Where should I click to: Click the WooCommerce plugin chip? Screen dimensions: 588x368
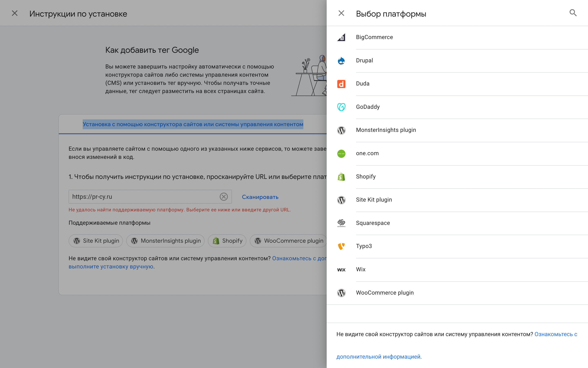tap(288, 241)
